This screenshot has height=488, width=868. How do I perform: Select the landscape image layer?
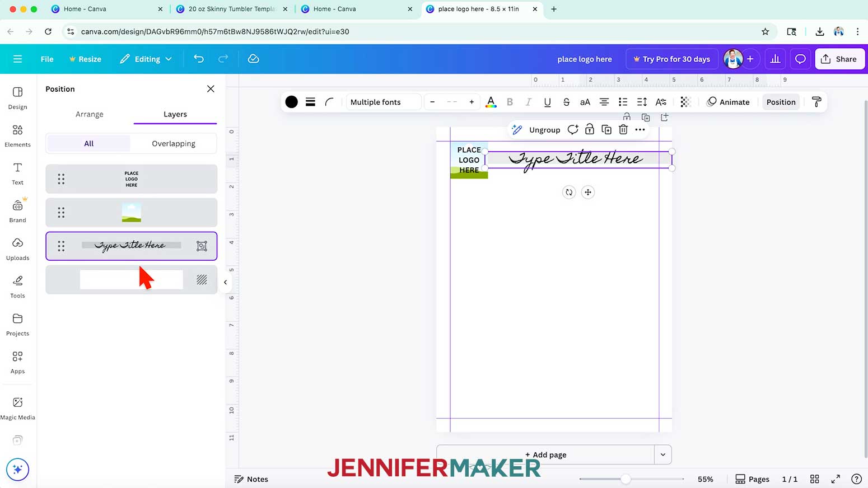click(x=132, y=213)
